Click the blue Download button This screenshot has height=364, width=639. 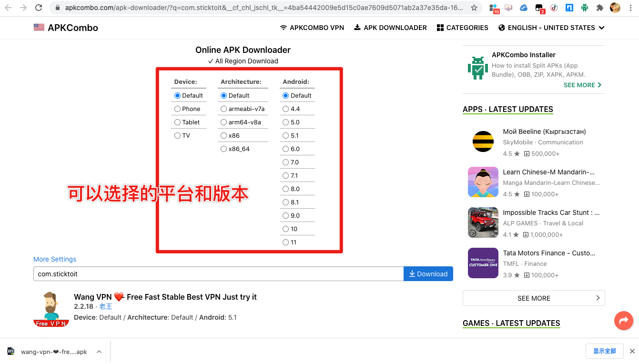(x=428, y=274)
